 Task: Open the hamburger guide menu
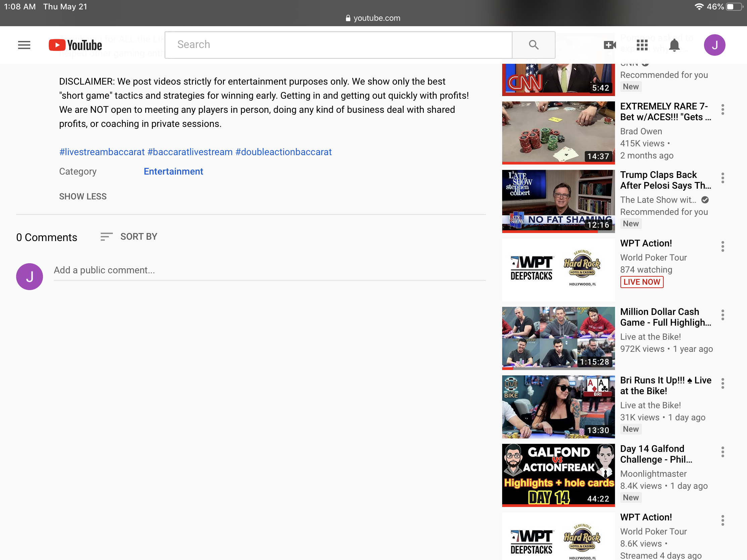[x=24, y=45]
